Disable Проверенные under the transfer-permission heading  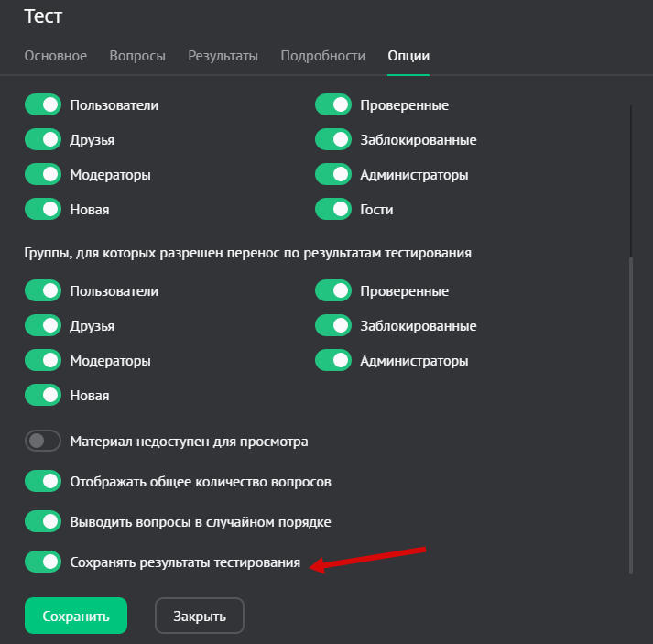(x=333, y=291)
